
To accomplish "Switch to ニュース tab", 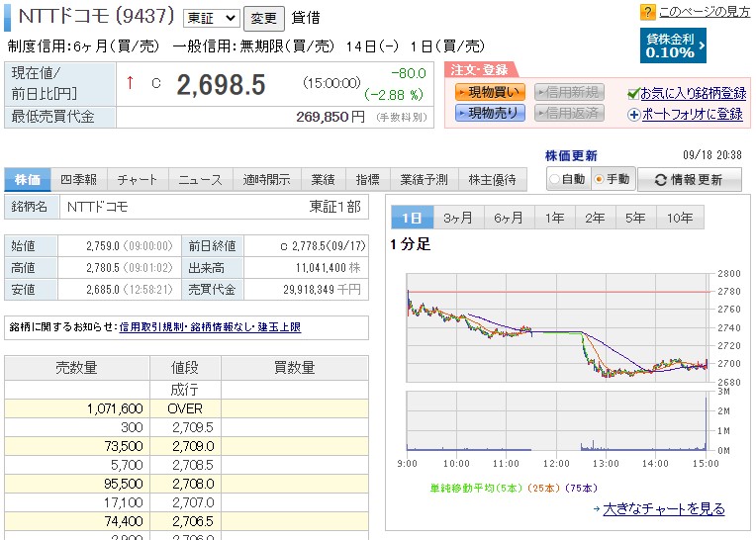I will coord(201,180).
